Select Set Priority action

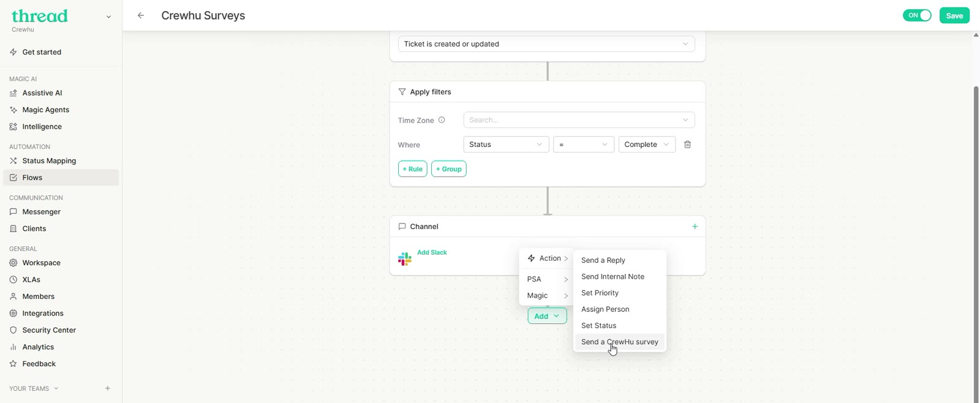[x=619, y=293]
